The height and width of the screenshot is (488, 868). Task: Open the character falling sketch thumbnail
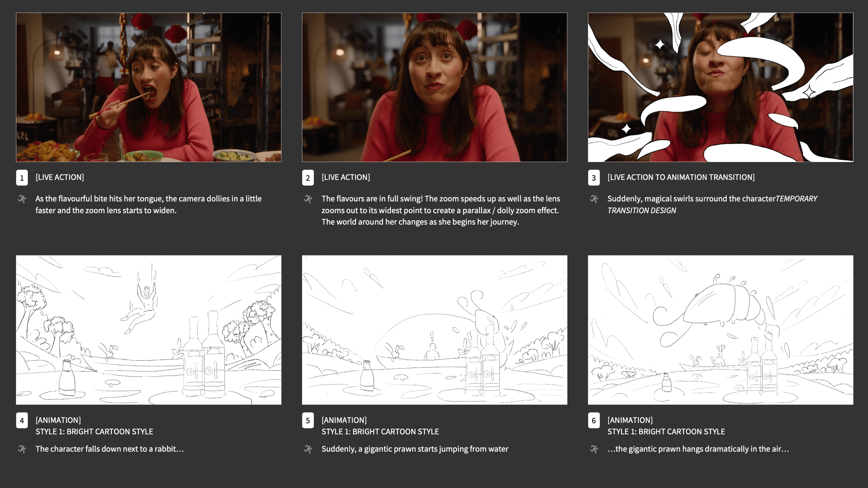[149, 330]
